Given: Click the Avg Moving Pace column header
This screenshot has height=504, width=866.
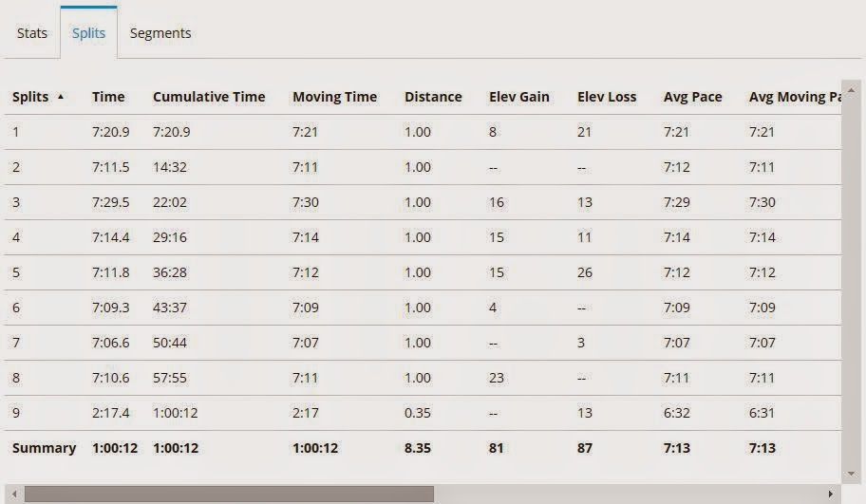Looking at the screenshot, I should pyautogui.click(x=794, y=97).
